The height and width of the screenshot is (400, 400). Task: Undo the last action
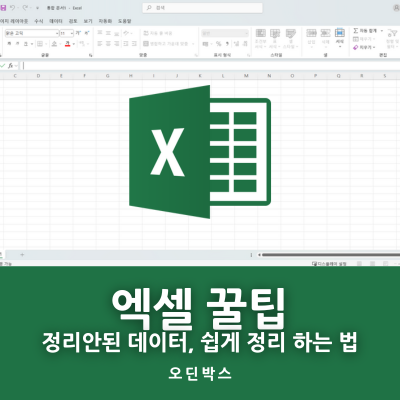pyautogui.click(x=12, y=8)
